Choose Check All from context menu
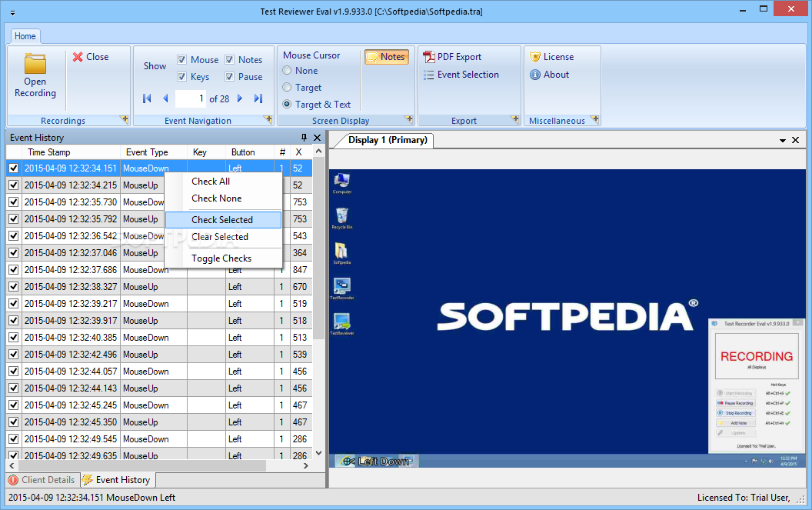 coord(223,182)
